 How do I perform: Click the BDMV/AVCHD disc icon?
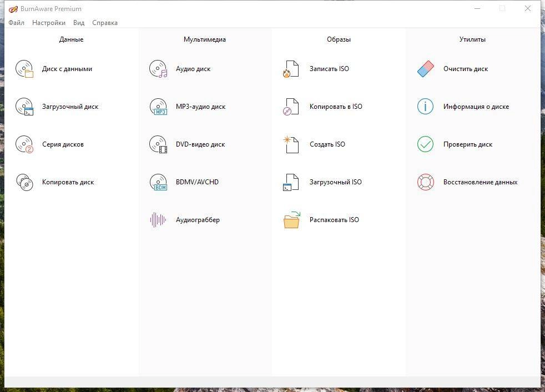tap(158, 182)
